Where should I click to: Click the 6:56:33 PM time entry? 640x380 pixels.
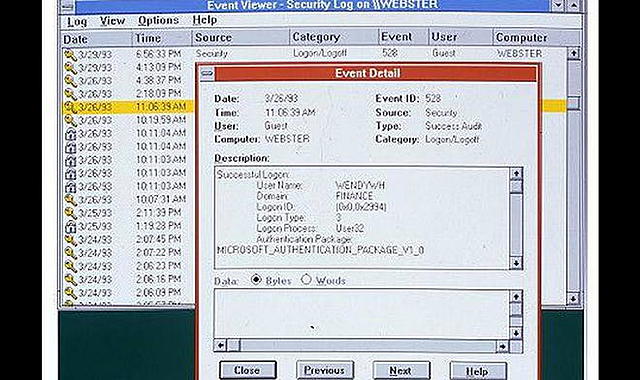click(158, 54)
